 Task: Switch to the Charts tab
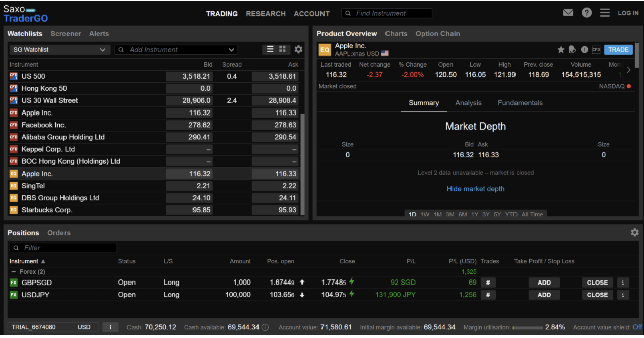coord(396,34)
